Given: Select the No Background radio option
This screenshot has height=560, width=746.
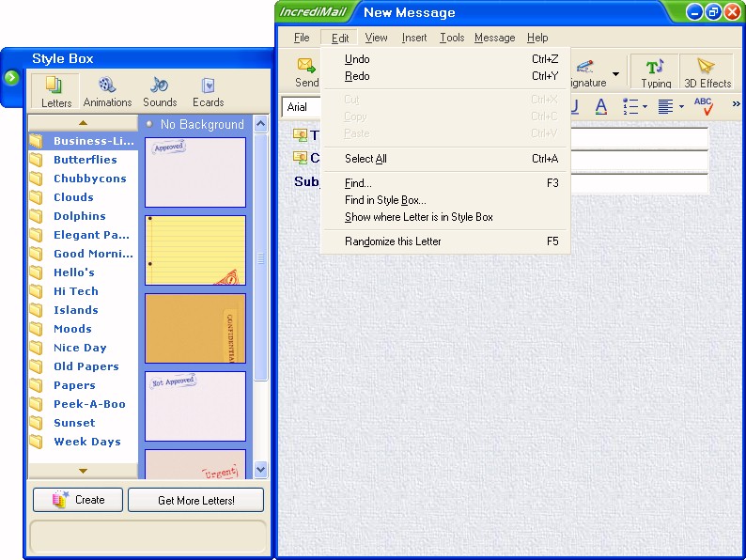Looking at the screenshot, I should tap(150, 124).
